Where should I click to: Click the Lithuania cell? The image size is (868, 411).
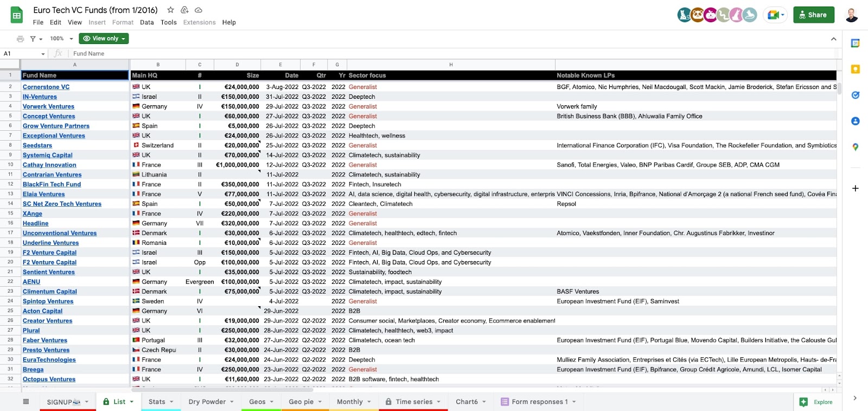tap(158, 175)
